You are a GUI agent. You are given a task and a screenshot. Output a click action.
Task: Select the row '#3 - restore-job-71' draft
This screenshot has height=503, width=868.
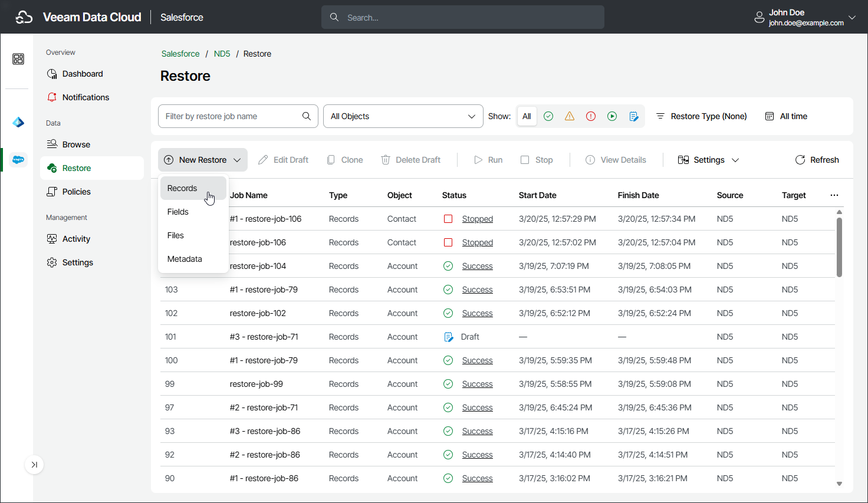tap(497, 337)
